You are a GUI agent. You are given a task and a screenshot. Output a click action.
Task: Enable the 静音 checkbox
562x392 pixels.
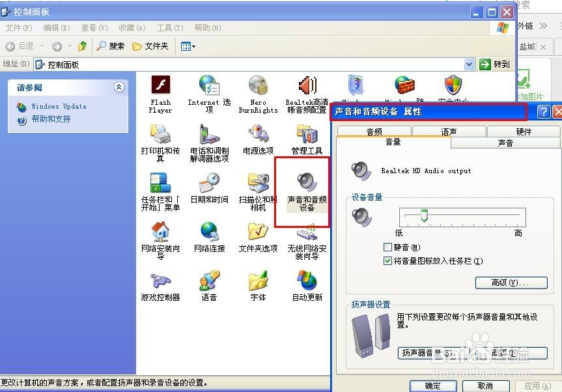coord(387,245)
